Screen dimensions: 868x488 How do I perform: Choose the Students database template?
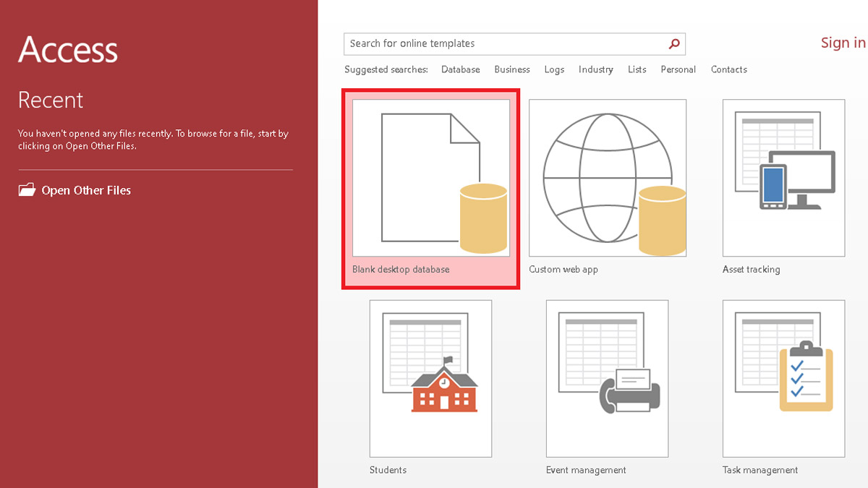tap(430, 377)
